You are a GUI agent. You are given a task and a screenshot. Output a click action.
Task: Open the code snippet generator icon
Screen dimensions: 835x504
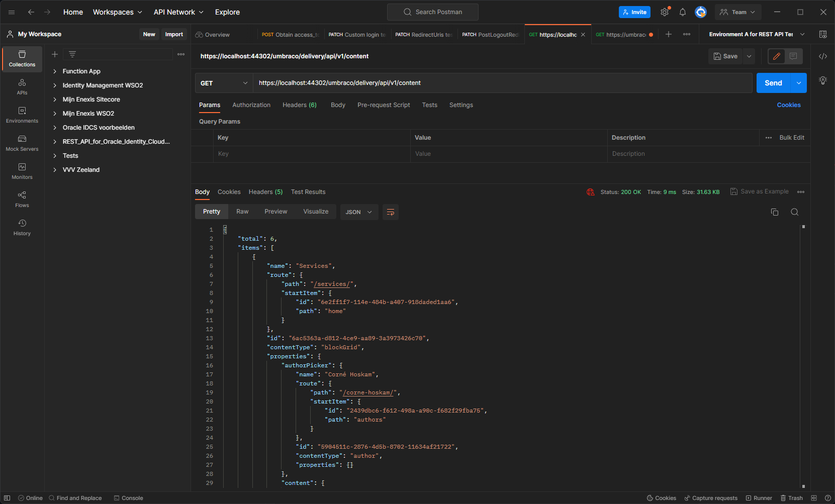point(823,56)
